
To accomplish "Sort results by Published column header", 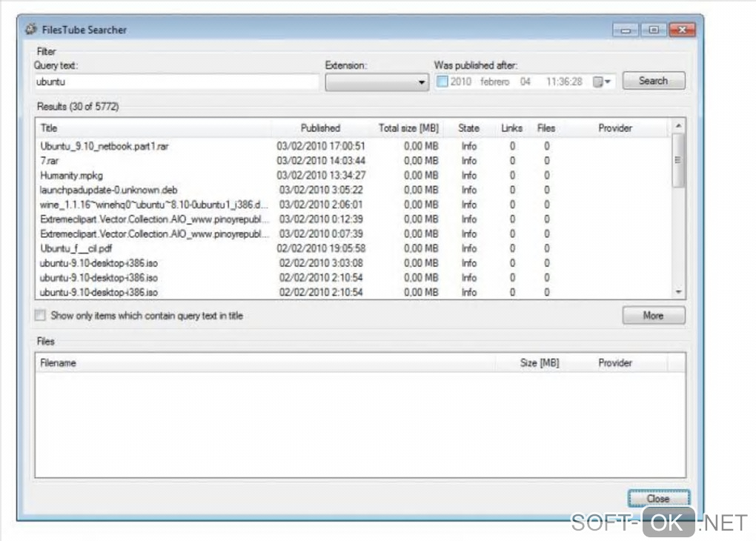I will click(x=320, y=128).
